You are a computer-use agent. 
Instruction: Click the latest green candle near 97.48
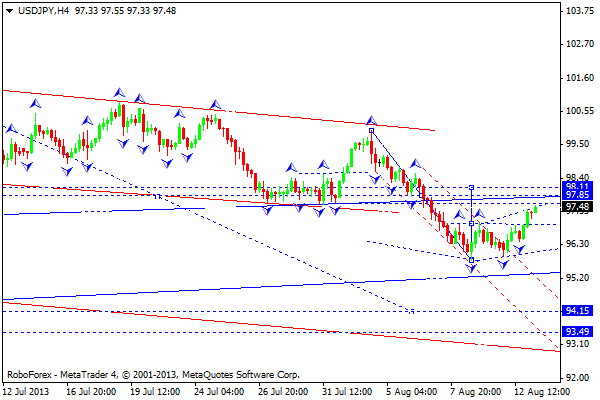click(x=536, y=208)
